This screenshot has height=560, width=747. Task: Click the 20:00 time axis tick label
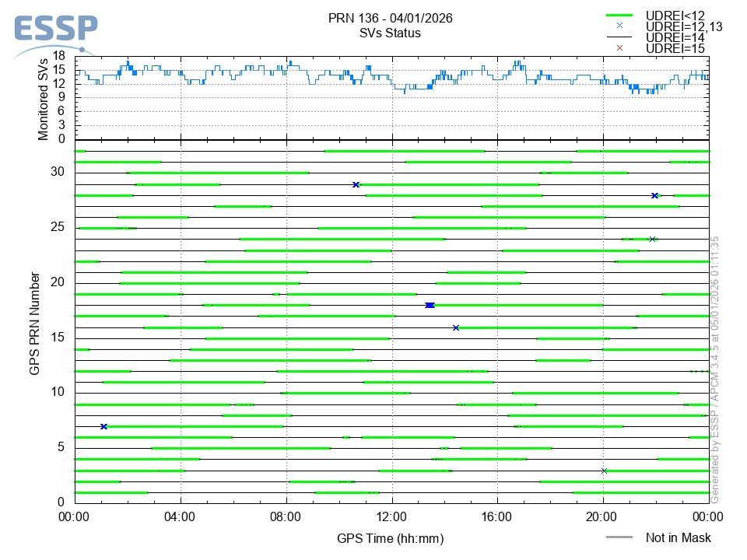point(603,516)
